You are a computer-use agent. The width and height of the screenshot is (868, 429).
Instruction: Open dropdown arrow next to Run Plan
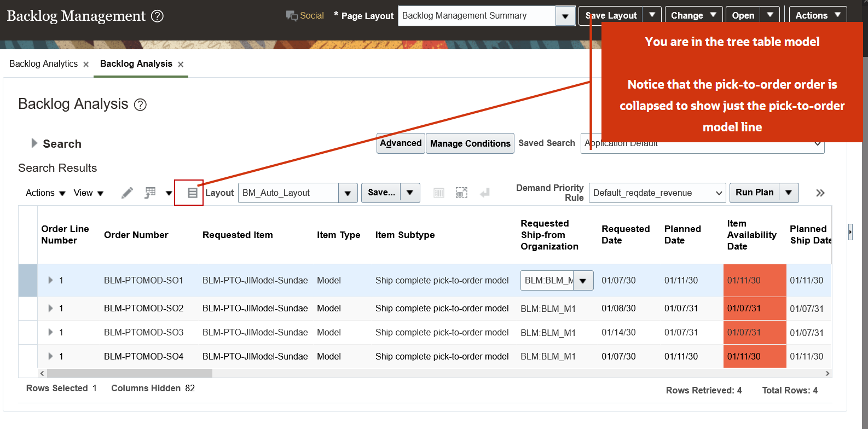[x=789, y=193]
